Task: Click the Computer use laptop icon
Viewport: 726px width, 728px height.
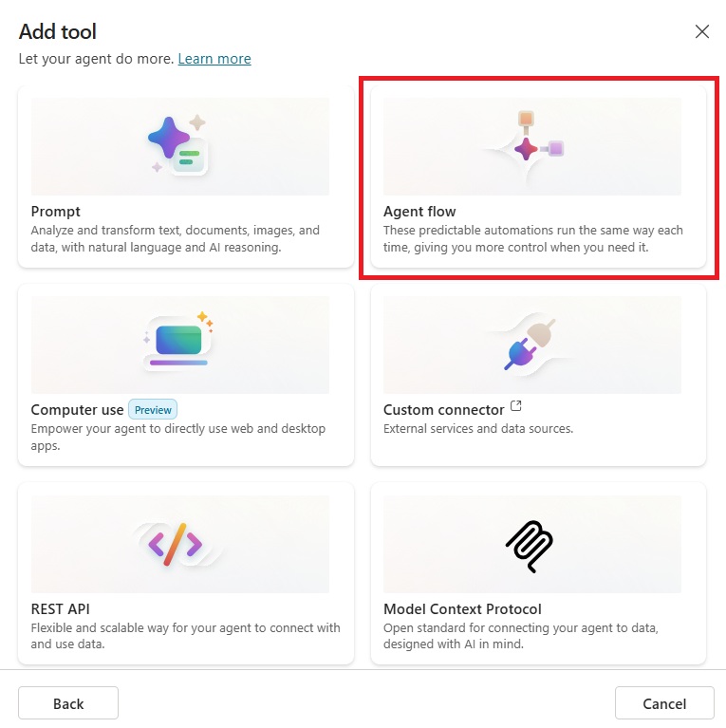Action: 177,342
